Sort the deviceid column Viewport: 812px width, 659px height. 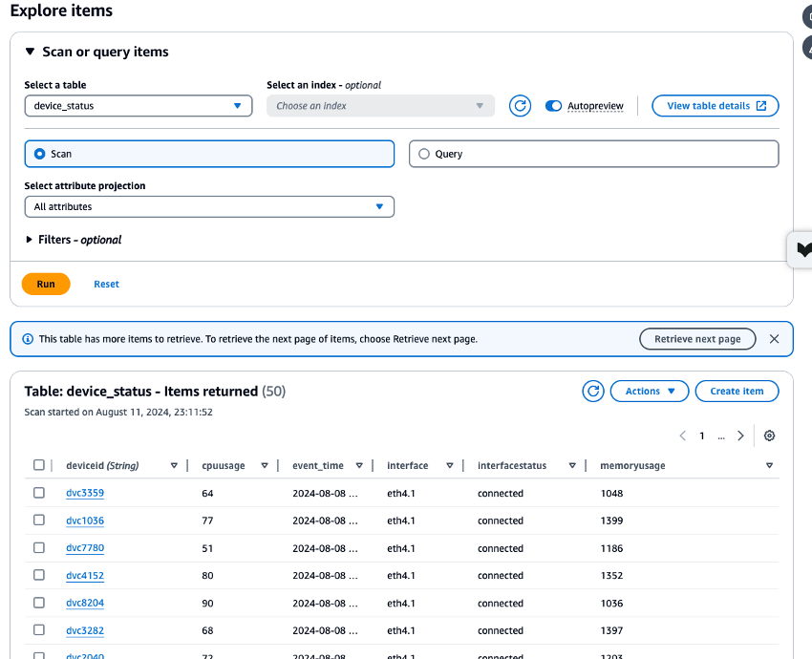(174, 465)
